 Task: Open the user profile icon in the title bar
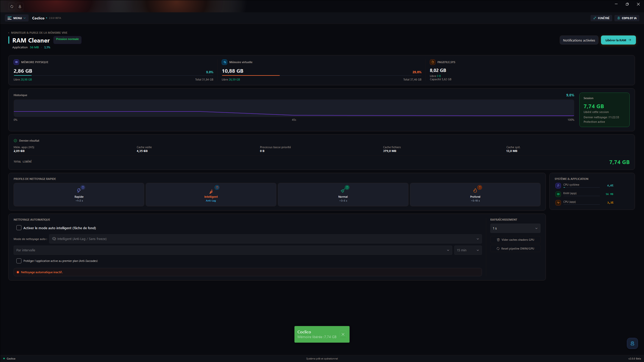tap(20, 6)
